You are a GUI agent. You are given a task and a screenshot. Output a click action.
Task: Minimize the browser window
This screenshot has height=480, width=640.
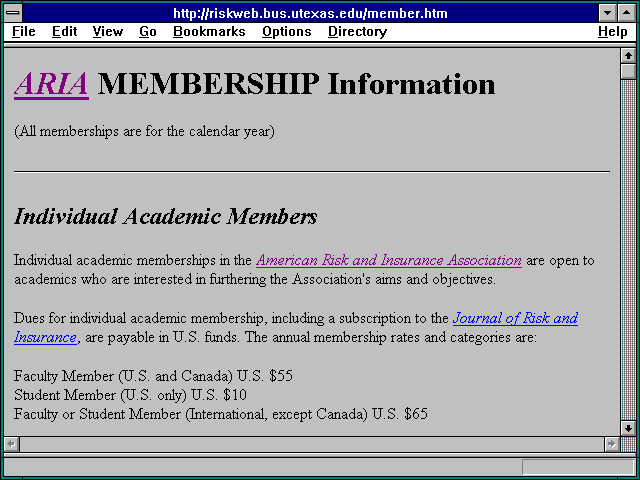coord(607,13)
